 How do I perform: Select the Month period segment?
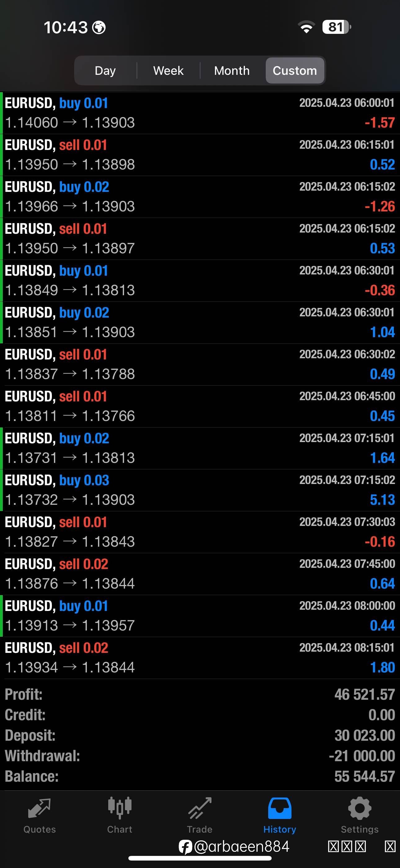pos(232,70)
